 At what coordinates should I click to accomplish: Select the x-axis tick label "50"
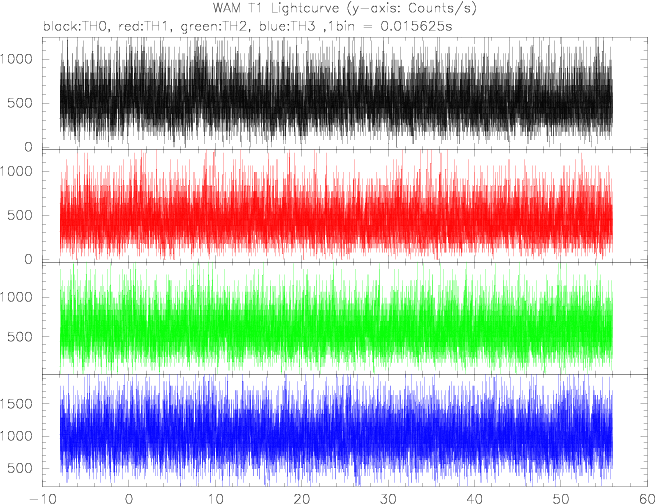(561, 498)
